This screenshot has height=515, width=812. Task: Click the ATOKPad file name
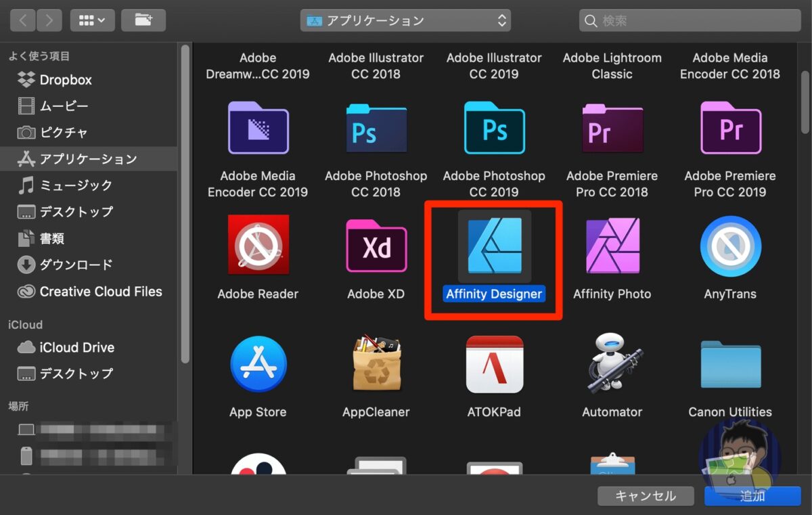[x=495, y=411]
